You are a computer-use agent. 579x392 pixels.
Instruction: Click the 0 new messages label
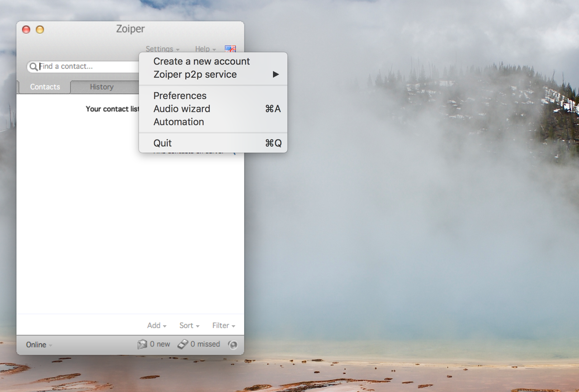160,344
